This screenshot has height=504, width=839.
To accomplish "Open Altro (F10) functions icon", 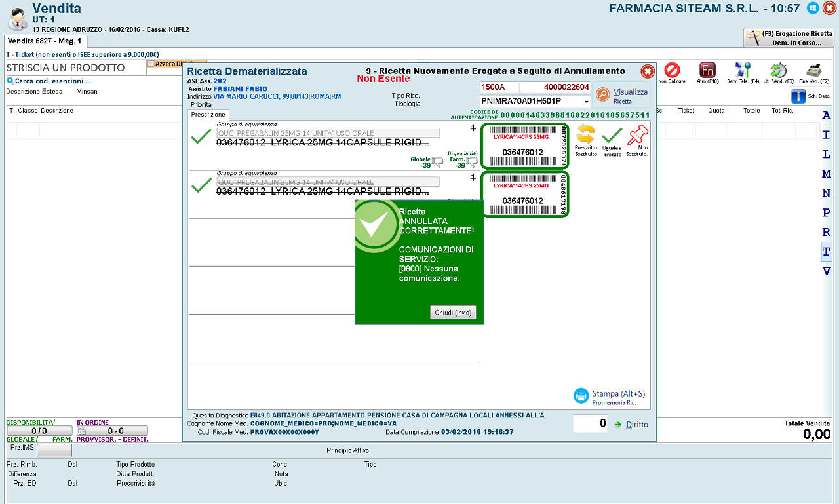I will pos(707,70).
